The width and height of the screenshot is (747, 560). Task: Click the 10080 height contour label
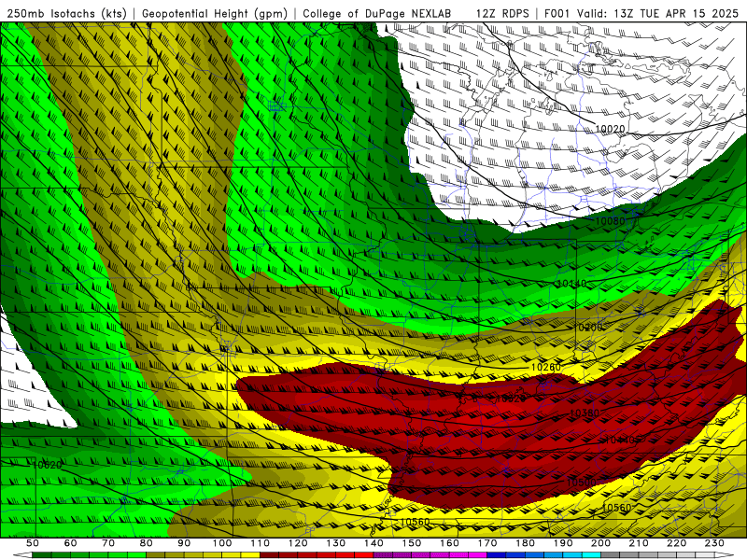(x=610, y=221)
